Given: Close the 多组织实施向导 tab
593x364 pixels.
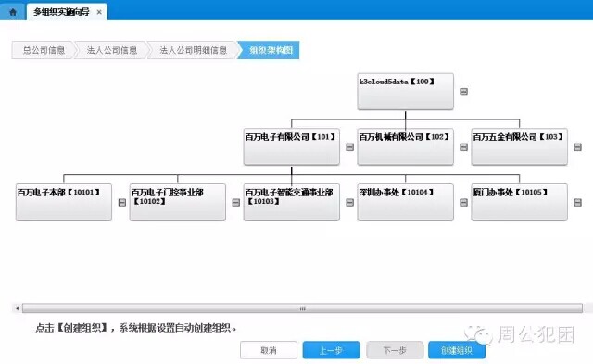Looking at the screenshot, I should click(99, 12).
